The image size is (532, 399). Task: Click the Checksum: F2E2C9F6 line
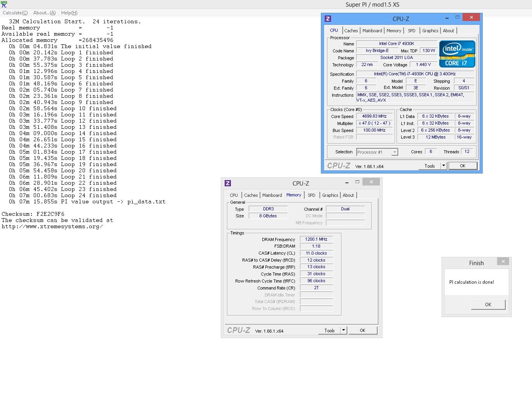coord(33,214)
